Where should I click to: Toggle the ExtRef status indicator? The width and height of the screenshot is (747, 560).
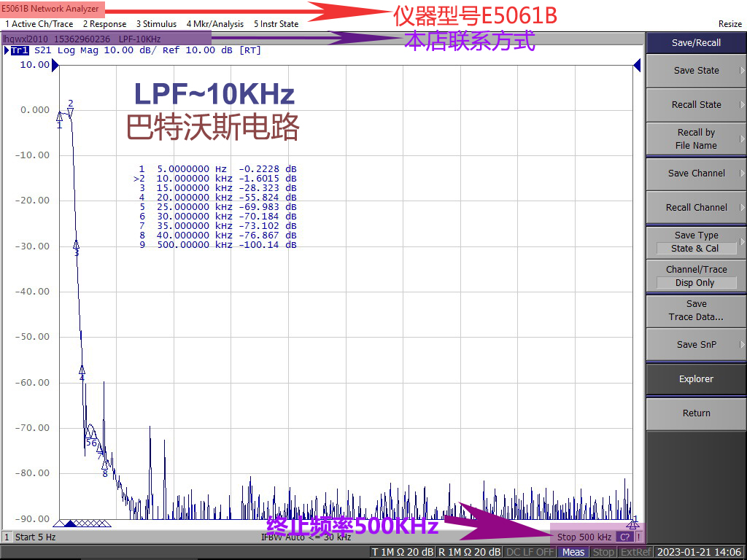tap(635, 552)
